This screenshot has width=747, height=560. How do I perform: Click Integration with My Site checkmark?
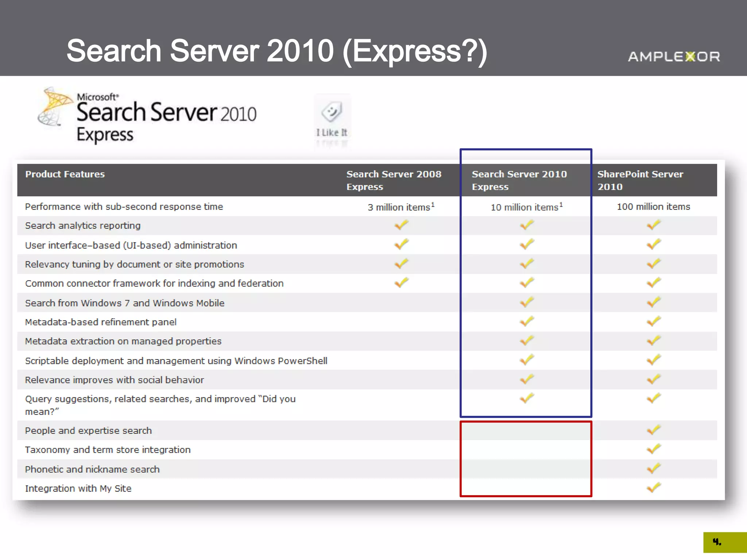(x=654, y=487)
